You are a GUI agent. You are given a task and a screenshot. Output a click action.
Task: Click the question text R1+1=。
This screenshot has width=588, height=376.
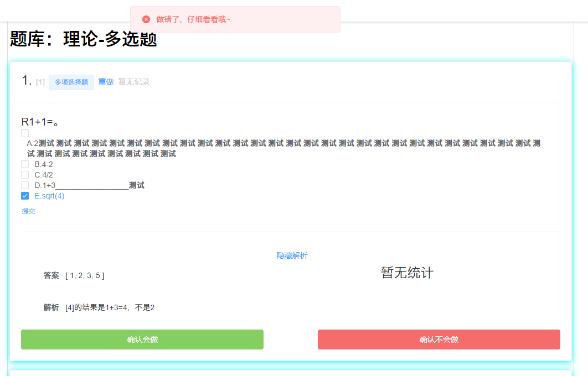40,122
